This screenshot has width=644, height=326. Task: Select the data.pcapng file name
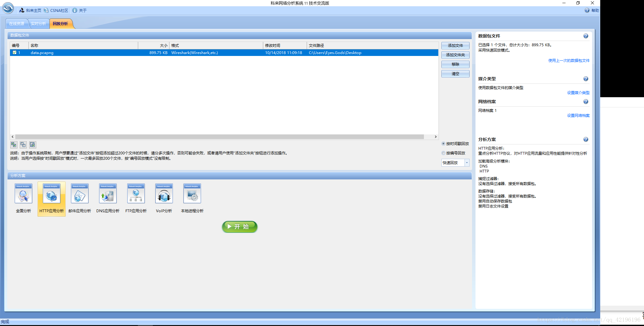coord(42,53)
